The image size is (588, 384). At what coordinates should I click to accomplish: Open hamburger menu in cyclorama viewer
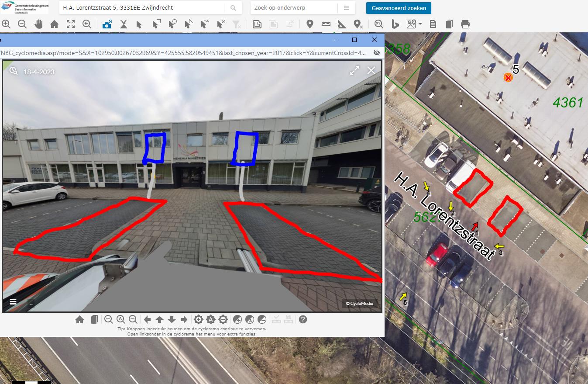[13, 301]
